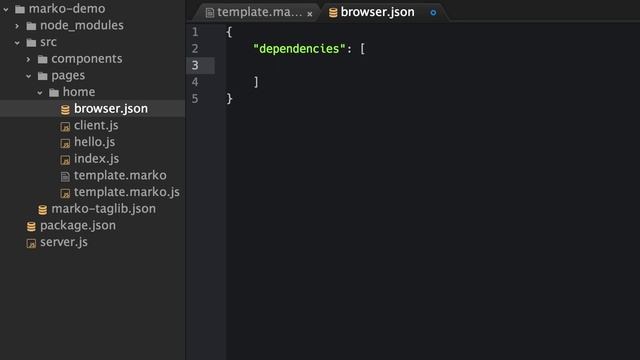The height and width of the screenshot is (360, 640).
Task: Expand the components folder arrow
Action: [x=28, y=59]
